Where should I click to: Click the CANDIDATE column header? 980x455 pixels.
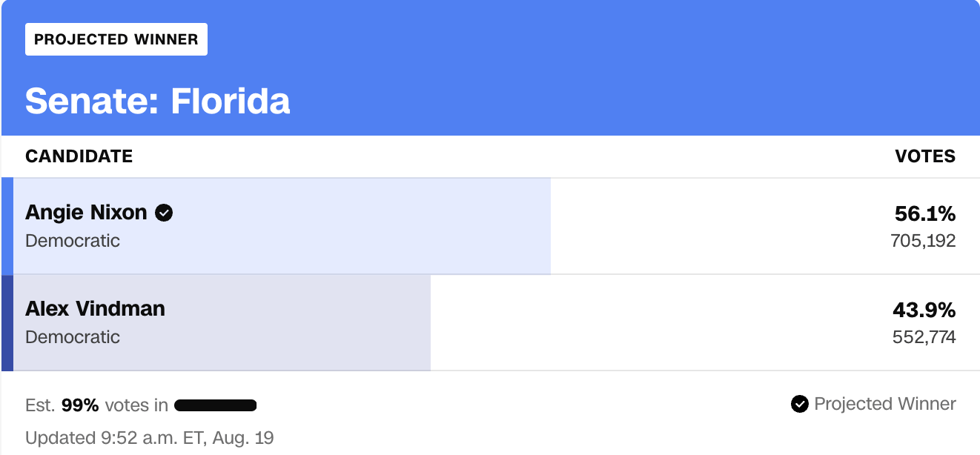[79, 156]
